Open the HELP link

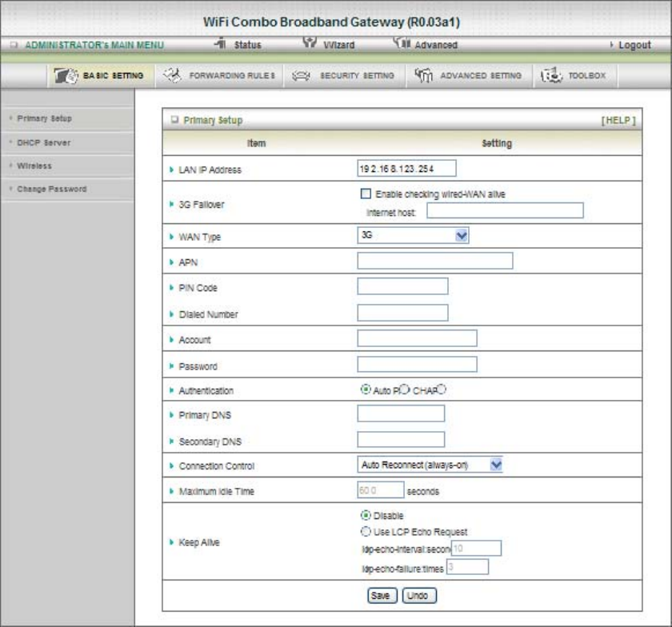point(618,121)
